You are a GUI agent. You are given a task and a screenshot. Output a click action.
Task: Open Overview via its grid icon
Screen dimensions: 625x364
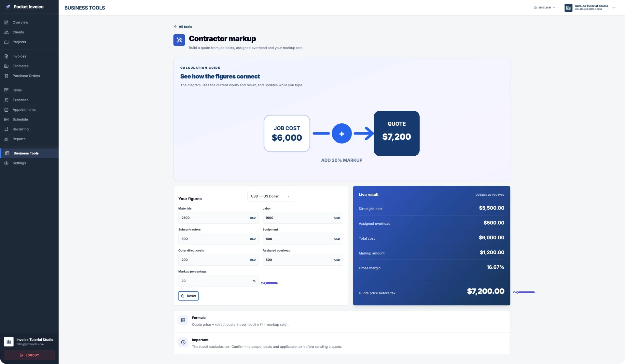pyautogui.click(x=6, y=22)
